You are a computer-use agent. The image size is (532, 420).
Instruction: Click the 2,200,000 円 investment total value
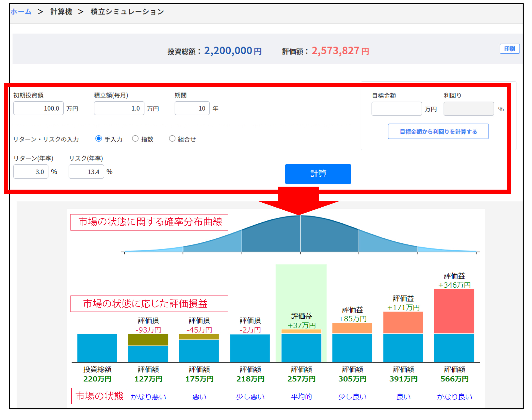(x=233, y=51)
